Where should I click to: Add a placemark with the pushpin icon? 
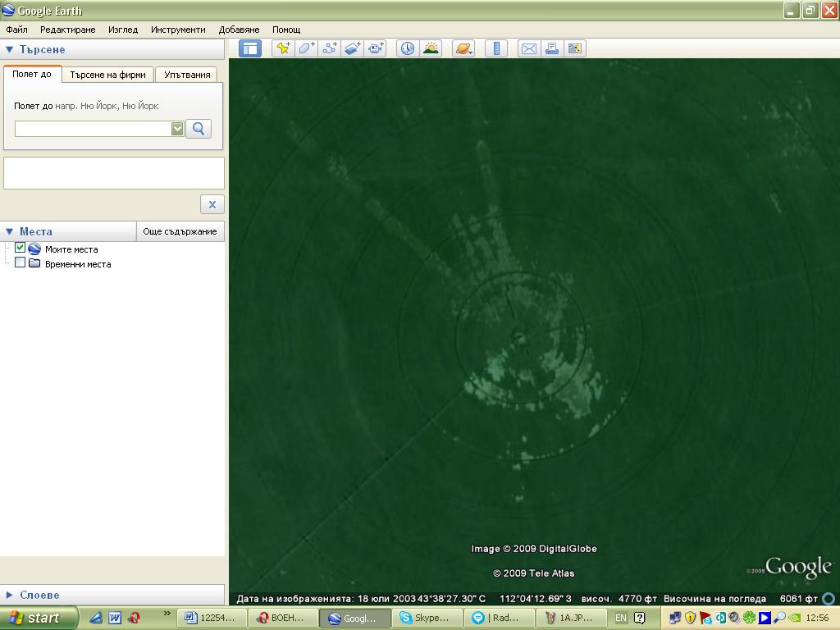pyautogui.click(x=283, y=48)
